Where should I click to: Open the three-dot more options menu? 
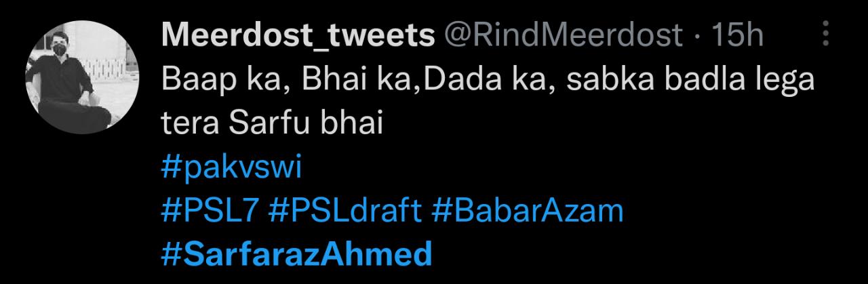[x=826, y=33]
